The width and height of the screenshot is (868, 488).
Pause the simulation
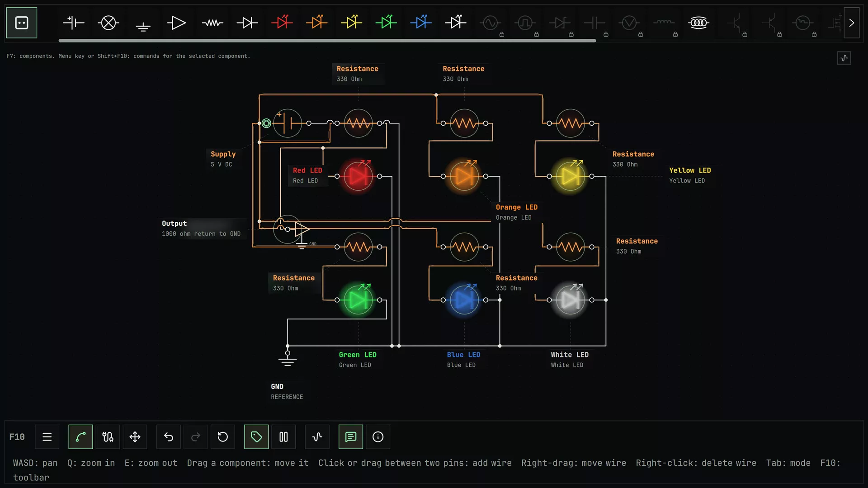(x=283, y=437)
